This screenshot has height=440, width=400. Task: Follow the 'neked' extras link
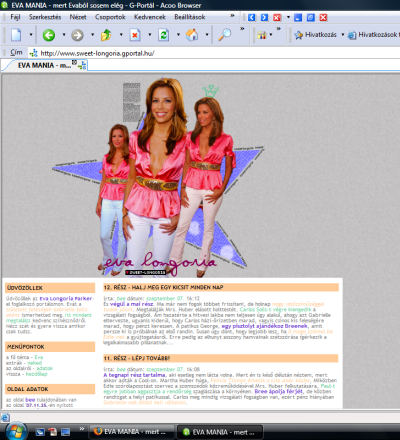[x=35, y=363]
